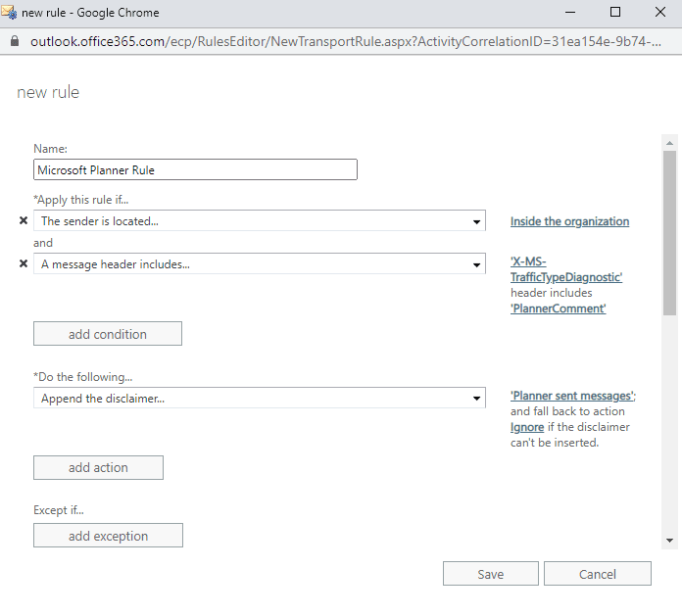Viewport: 682px width, 616px height.
Task: Click 'Inside the organization' link
Action: pyautogui.click(x=569, y=221)
